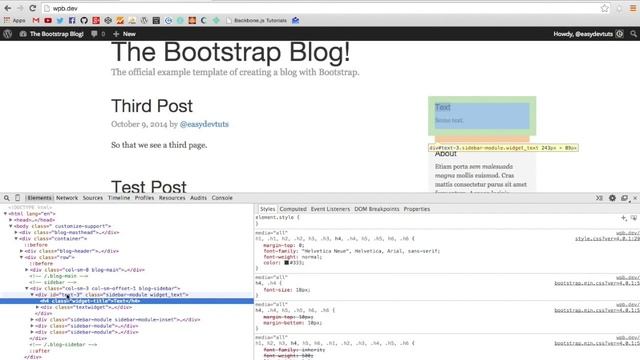Viewport: 640px width, 360px height.
Task: Open the Third Post title link
Action: tap(152, 106)
